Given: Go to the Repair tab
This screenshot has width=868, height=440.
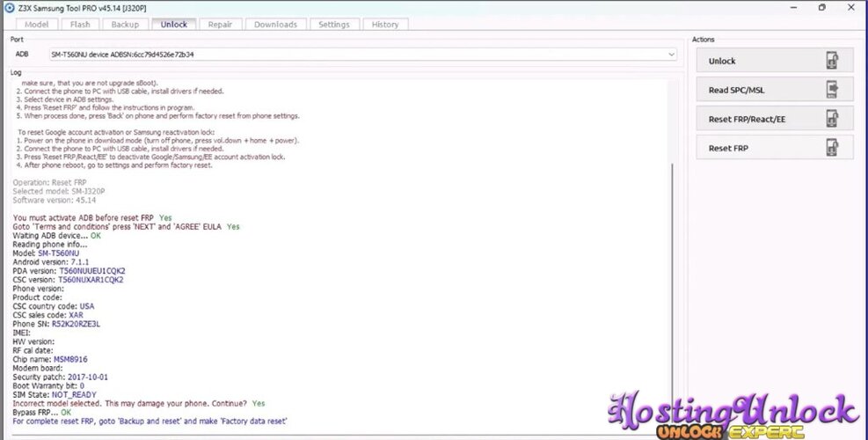Looking at the screenshot, I should (x=220, y=25).
